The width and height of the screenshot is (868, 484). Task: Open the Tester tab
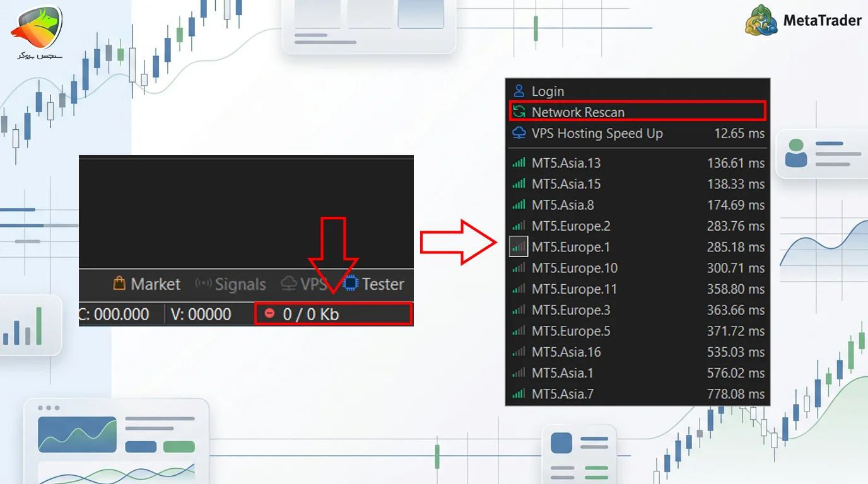374,284
